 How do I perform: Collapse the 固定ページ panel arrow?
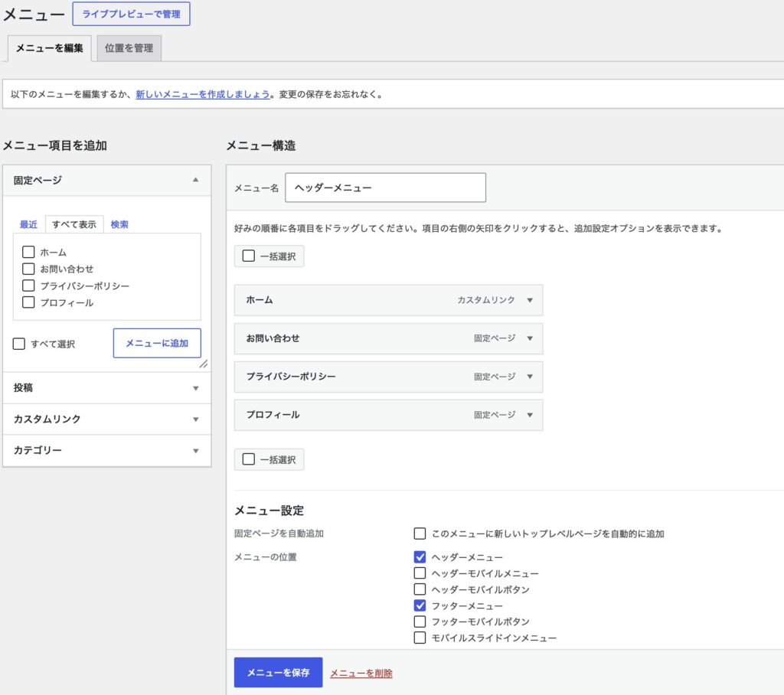(195, 180)
